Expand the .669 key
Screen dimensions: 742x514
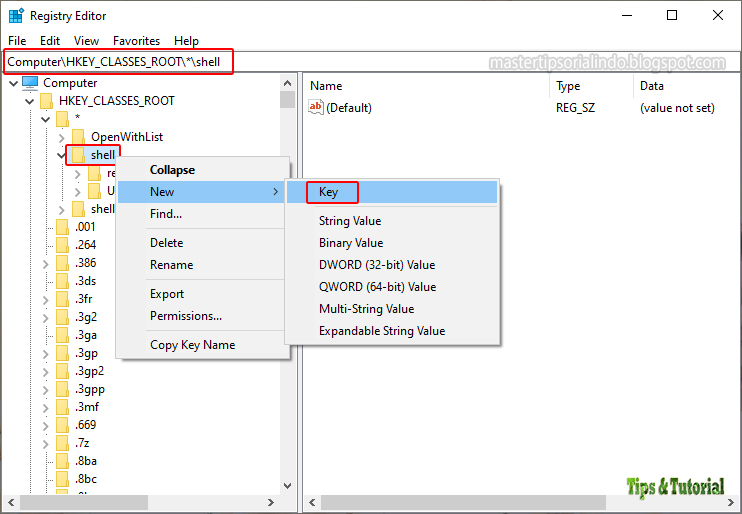point(46,425)
